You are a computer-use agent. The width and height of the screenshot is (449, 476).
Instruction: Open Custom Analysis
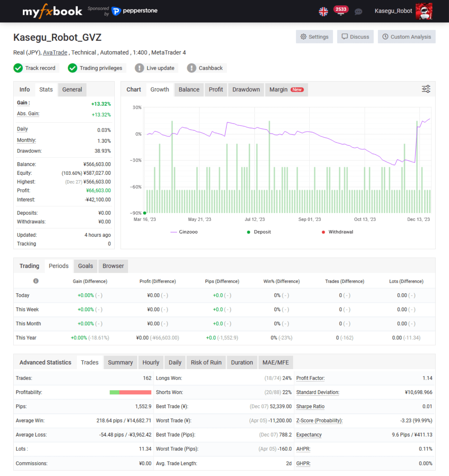click(407, 37)
